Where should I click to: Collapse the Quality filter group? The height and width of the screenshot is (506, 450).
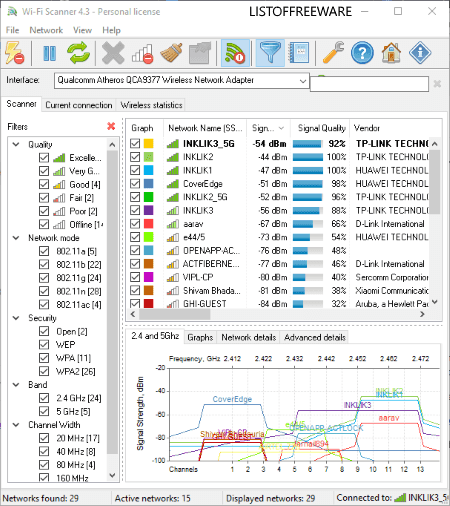coord(16,144)
